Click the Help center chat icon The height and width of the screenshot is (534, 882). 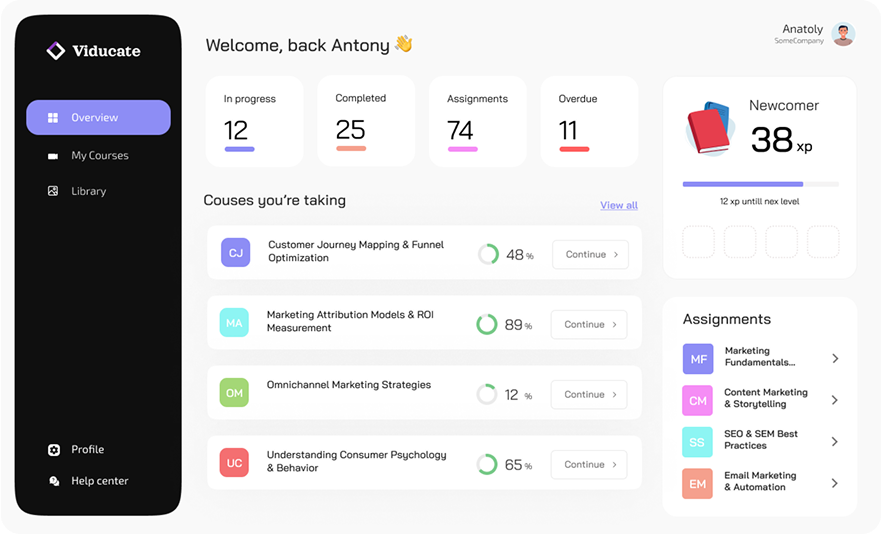pyautogui.click(x=54, y=481)
